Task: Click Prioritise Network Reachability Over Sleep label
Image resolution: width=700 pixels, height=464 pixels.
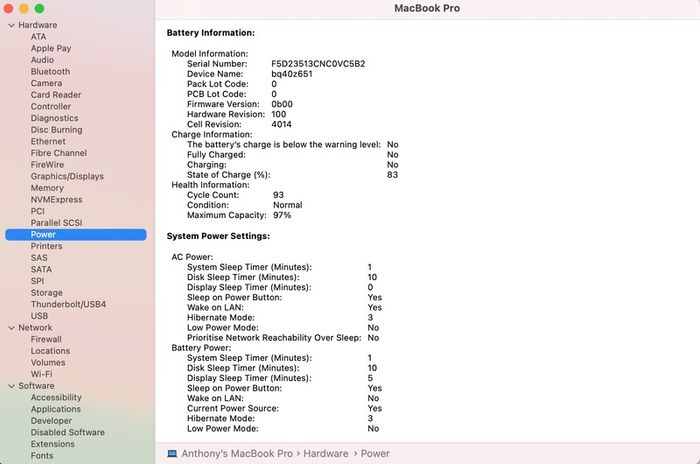Action: [274, 338]
